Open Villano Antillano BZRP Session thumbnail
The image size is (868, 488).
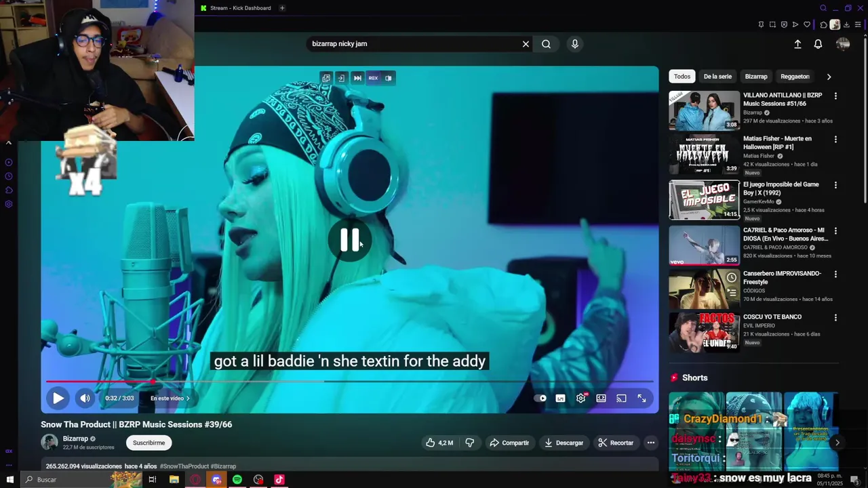tap(704, 110)
